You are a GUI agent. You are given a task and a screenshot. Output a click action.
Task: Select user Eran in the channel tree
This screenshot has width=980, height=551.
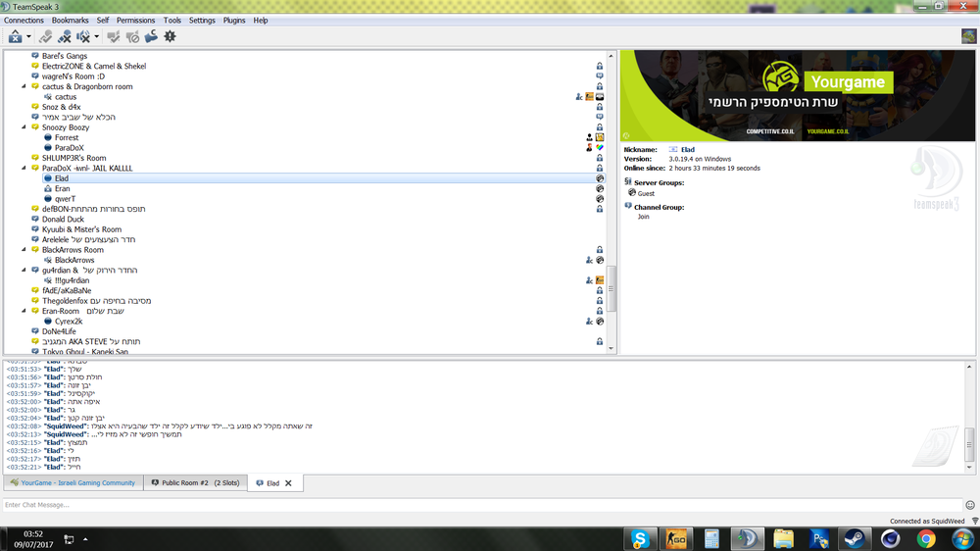[x=62, y=188]
